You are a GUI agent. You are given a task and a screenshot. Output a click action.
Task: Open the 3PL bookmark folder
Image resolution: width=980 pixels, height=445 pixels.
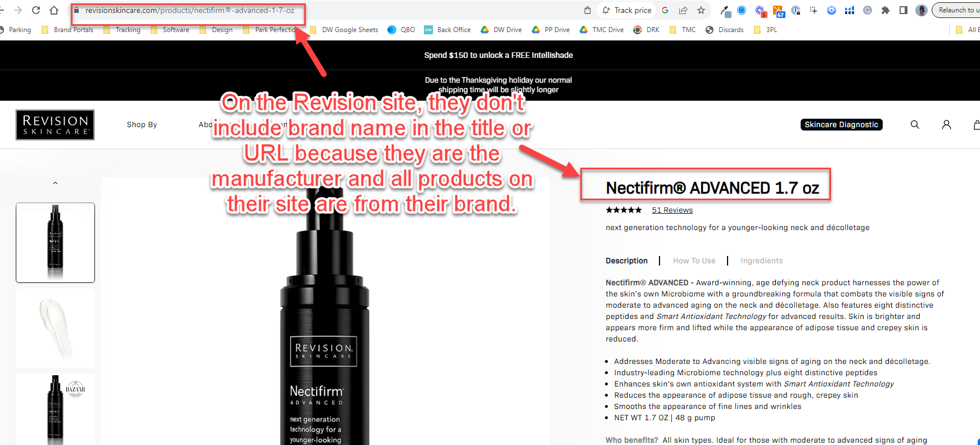(765, 30)
